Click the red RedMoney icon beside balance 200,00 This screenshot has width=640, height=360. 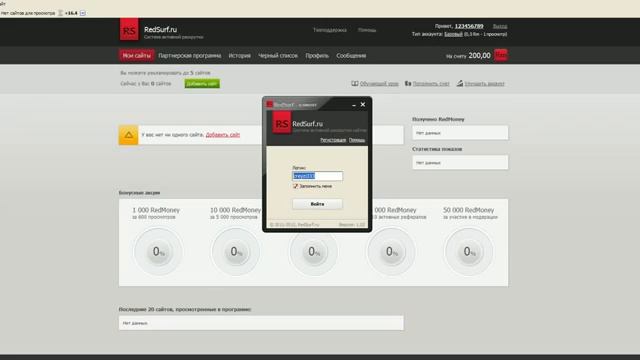click(501, 55)
